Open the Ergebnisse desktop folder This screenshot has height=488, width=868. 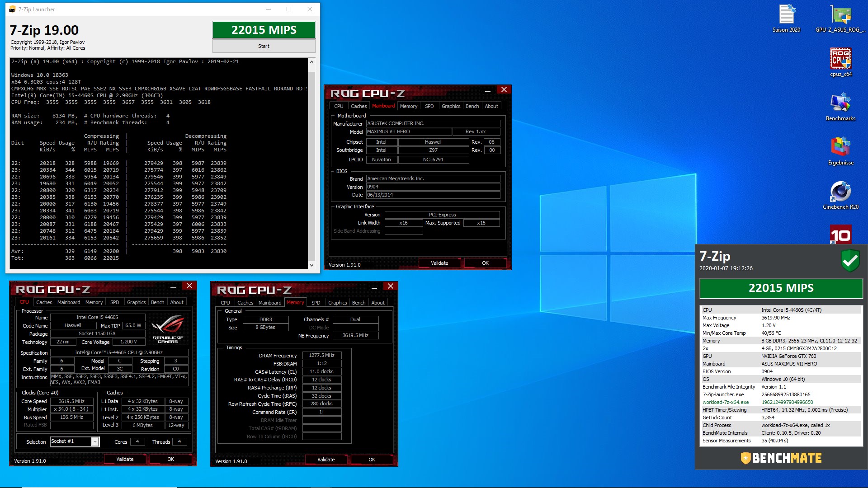(x=840, y=151)
